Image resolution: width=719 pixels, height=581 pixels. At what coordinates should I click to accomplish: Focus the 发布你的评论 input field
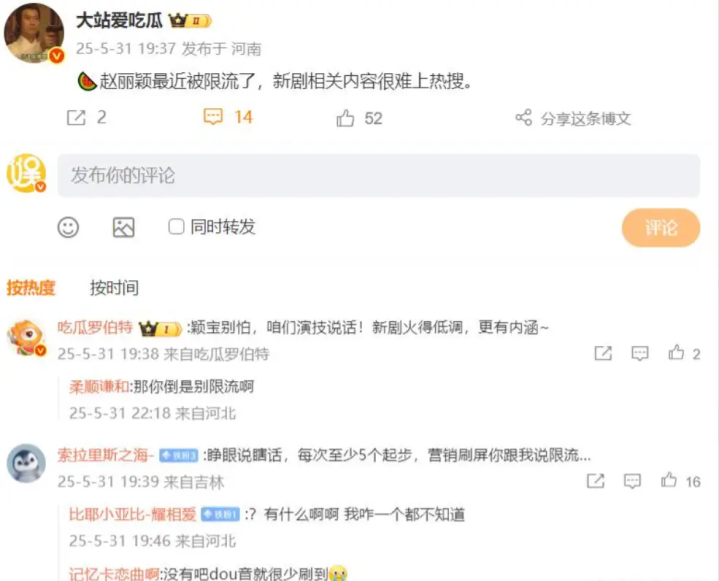379,176
